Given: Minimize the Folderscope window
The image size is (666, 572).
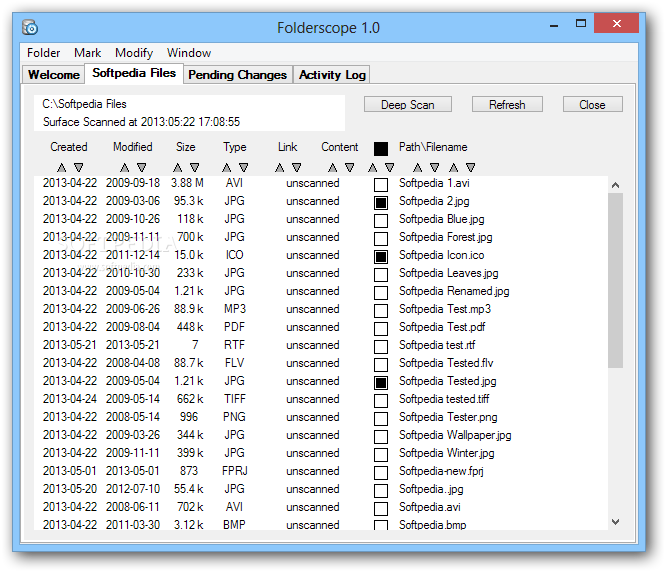Looking at the screenshot, I should [x=554, y=25].
